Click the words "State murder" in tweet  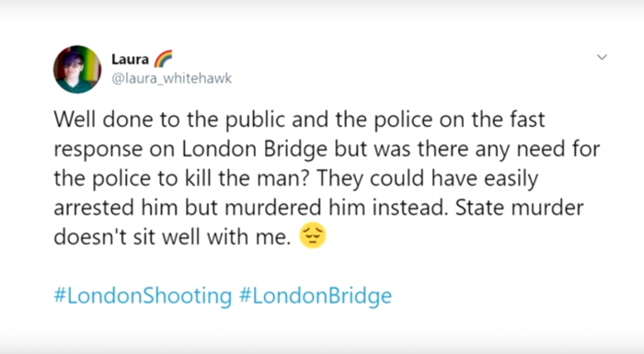click(x=519, y=208)
